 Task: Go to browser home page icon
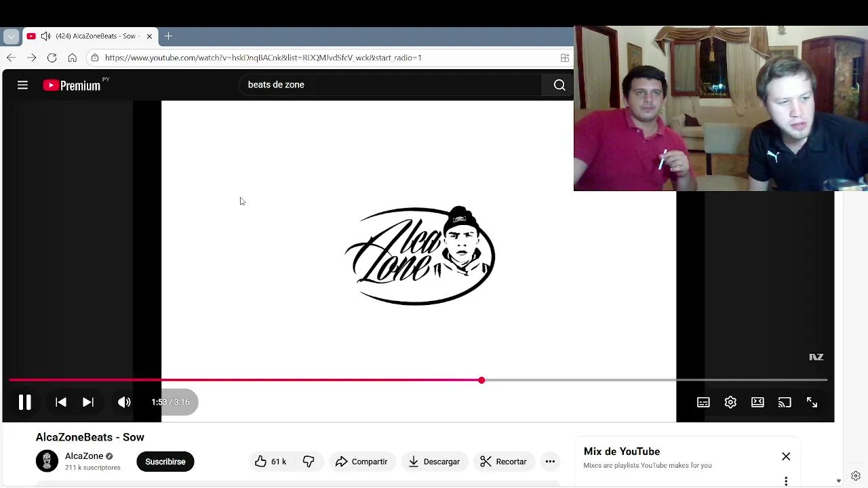73,58
